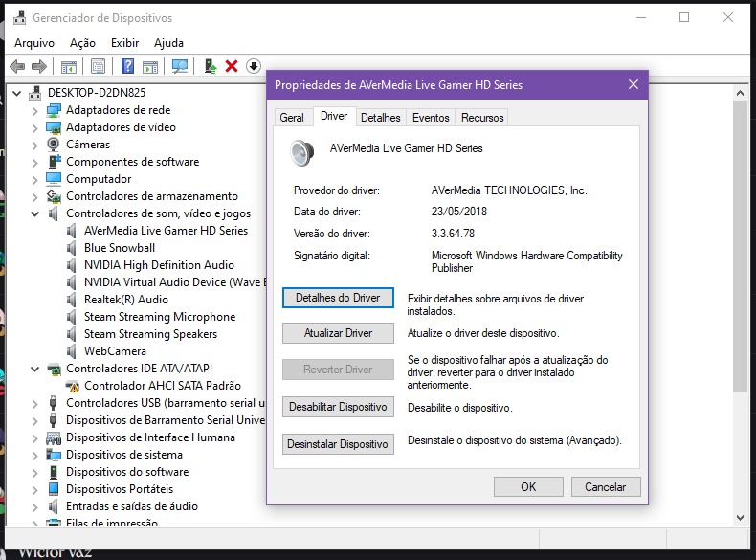Collapse the DESKTOP-D2DN825 root node
756x560 pixels.
(x=17, y=93)
